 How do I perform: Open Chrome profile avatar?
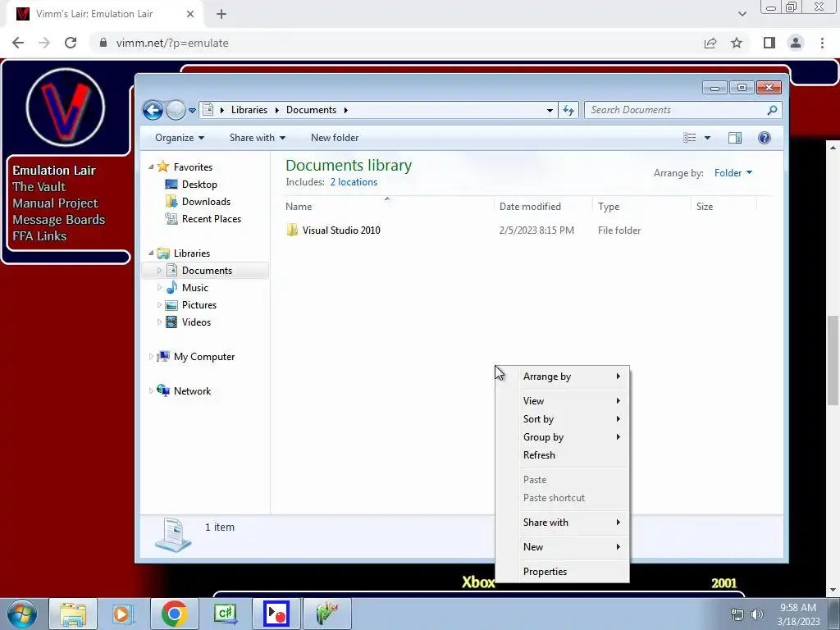tap(796, 43)
